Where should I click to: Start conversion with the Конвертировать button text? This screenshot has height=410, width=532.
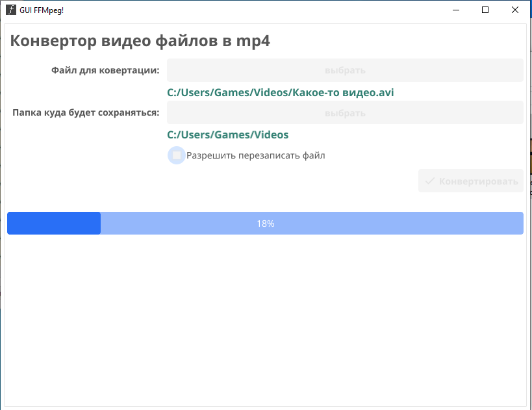[479, 181]
